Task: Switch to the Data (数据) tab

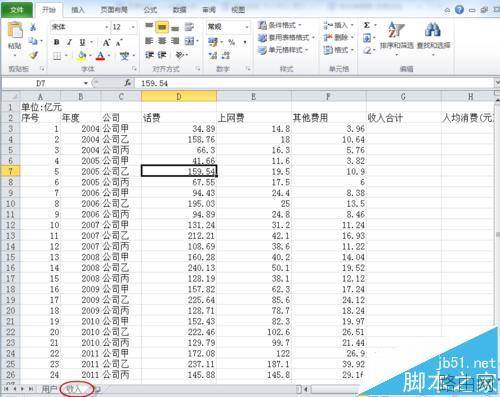Action: pyautogui.click(x=179, y=10)
